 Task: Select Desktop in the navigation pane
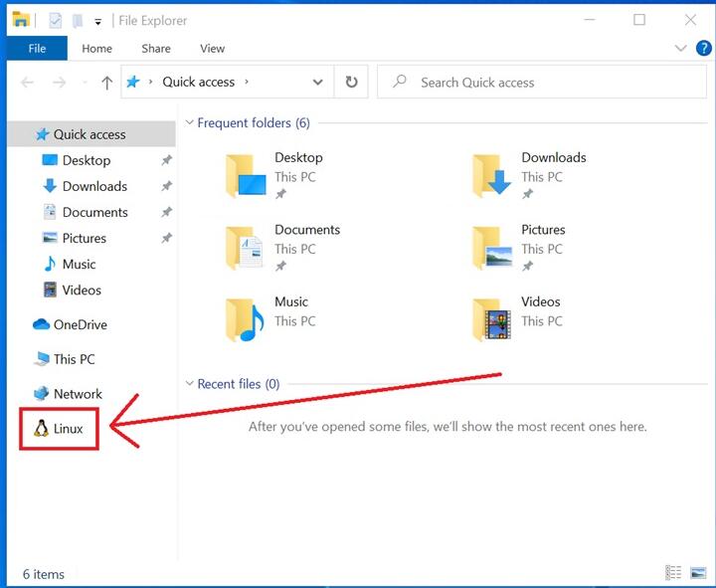(x=87, y=160)
